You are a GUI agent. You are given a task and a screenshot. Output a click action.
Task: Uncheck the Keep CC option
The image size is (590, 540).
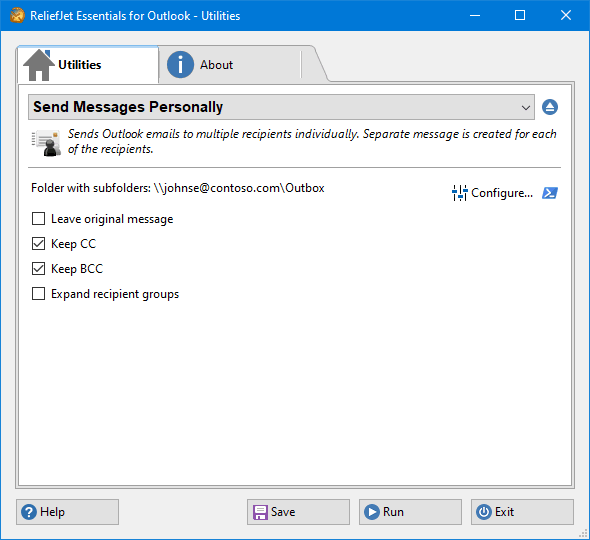(x=38, y=244)
